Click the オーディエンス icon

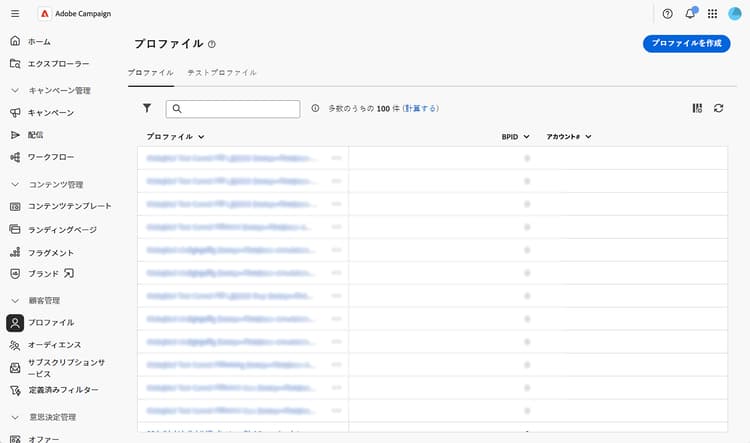click(x=15, y=345)
